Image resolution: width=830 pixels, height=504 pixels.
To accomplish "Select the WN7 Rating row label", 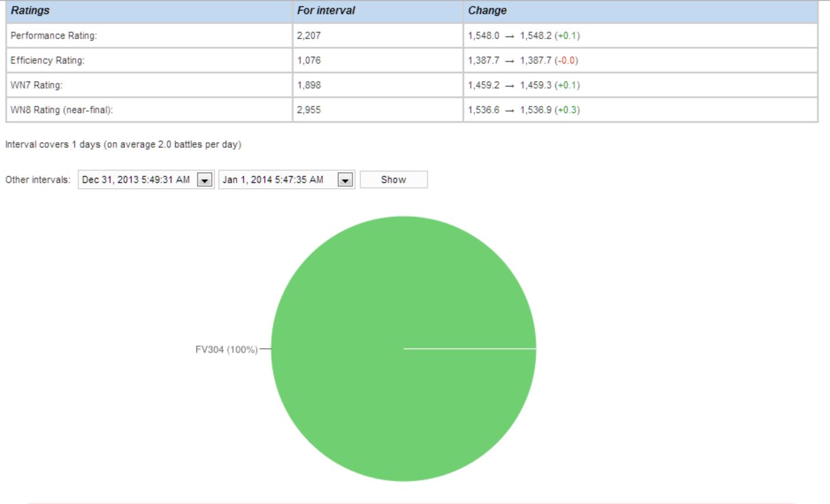I will click(x=37, y=85).
